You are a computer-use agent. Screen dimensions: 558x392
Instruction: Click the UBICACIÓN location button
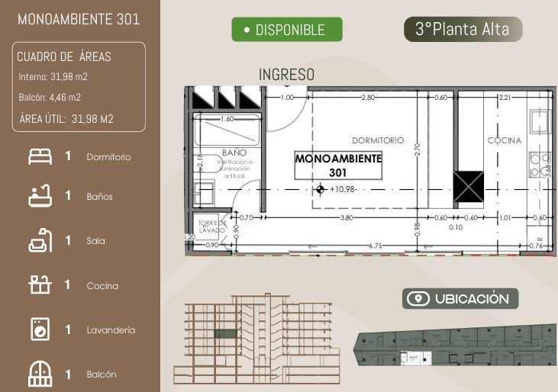point(460,298)
